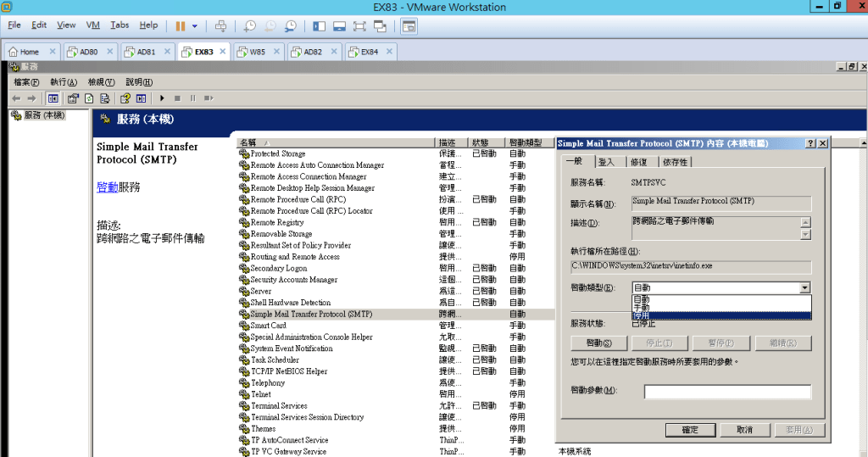
Task: Click the 啟動參數 input field
Action: [727, 392]
